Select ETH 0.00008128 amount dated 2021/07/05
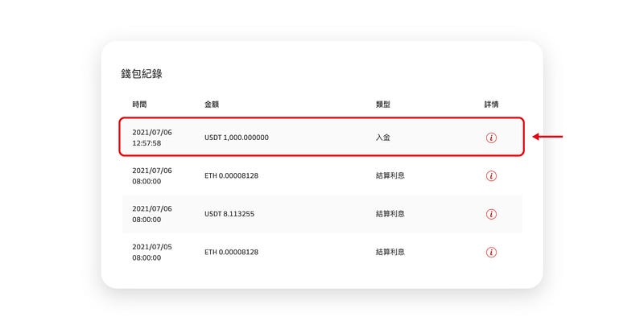644x329 pixels. [232, 252]
